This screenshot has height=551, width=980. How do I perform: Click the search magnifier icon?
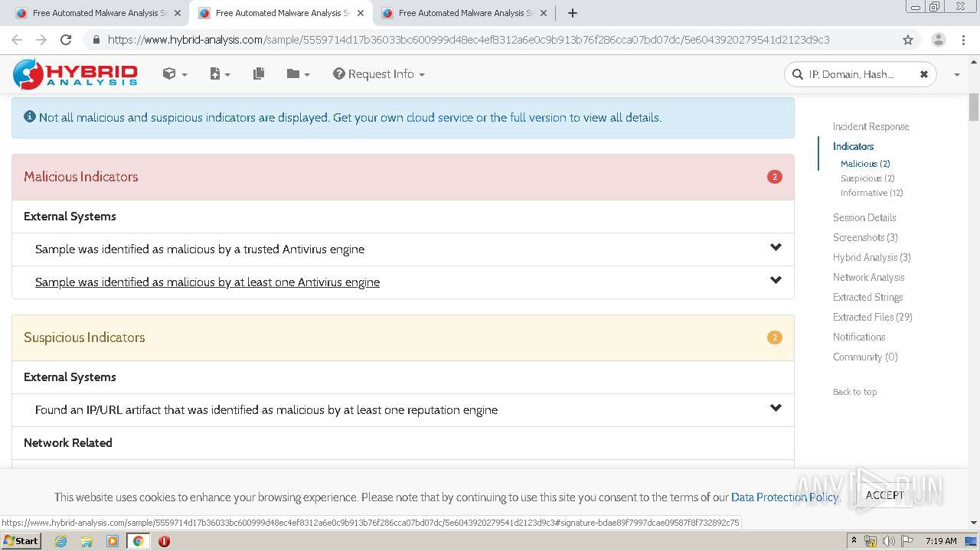(x=799, y=74)
